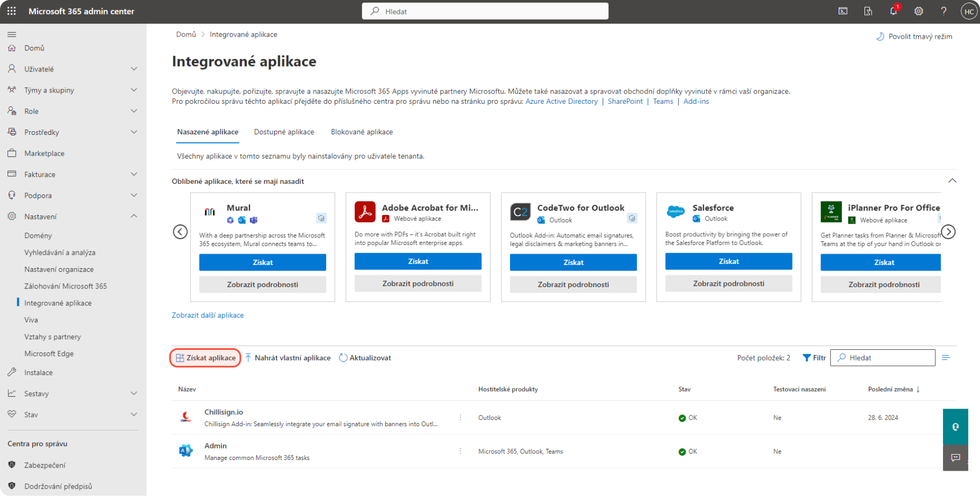Enable dark mode toggle
Image resolution: width=980 pixels, height=496 pixels.
coord(914,37)
